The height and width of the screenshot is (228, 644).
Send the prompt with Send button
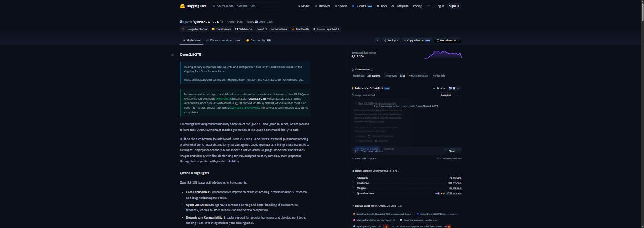tap(452, 151)
